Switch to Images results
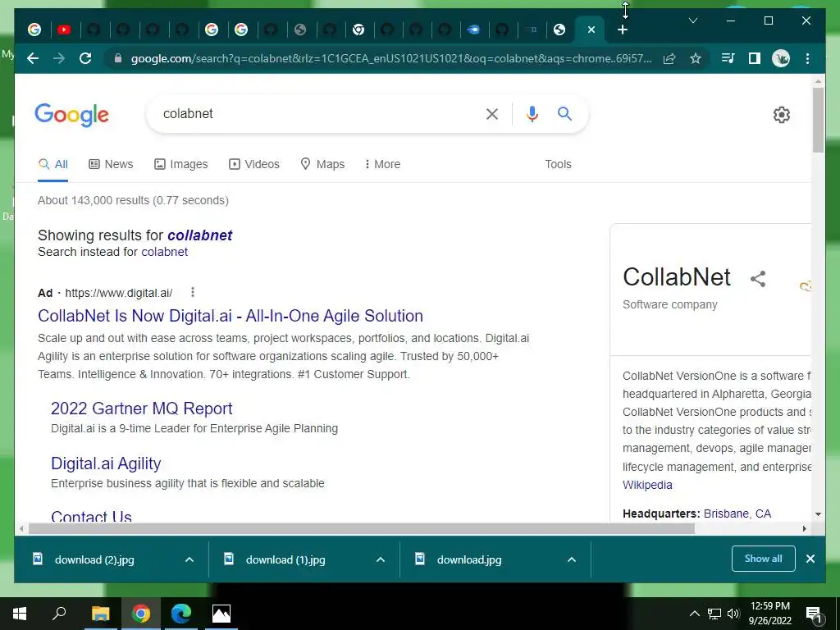Viewport: 840px width, 630px height. point(181,164)
